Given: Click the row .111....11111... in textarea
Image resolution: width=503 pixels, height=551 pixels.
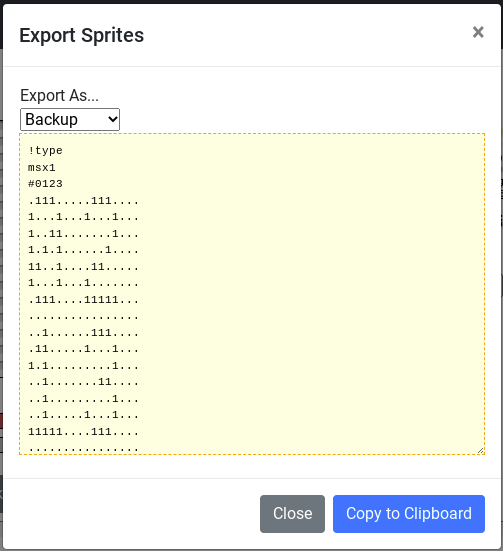Looking at the screenshot, I should click(x=83, y=300).
